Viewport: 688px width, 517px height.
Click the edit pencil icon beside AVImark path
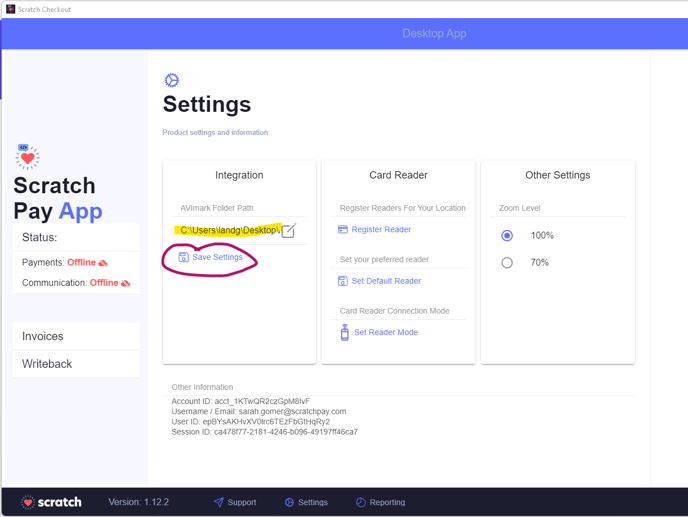pos(288,230)
